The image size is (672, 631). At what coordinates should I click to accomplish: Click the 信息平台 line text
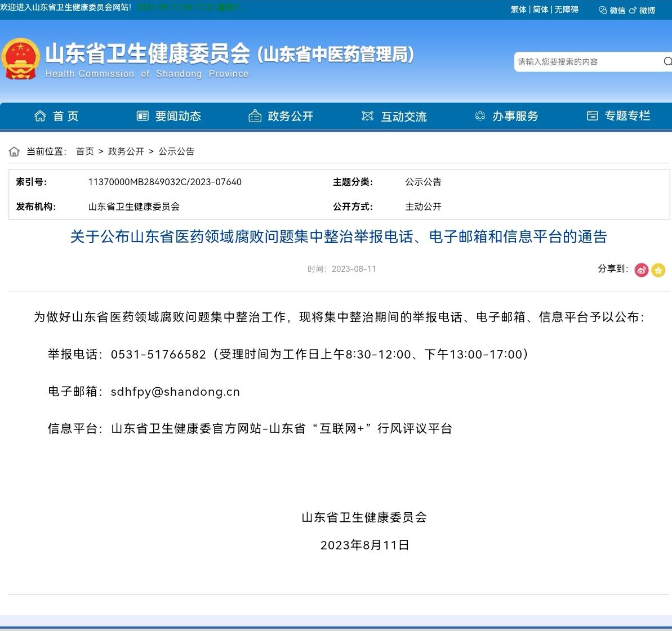click(x=250, y=428)
